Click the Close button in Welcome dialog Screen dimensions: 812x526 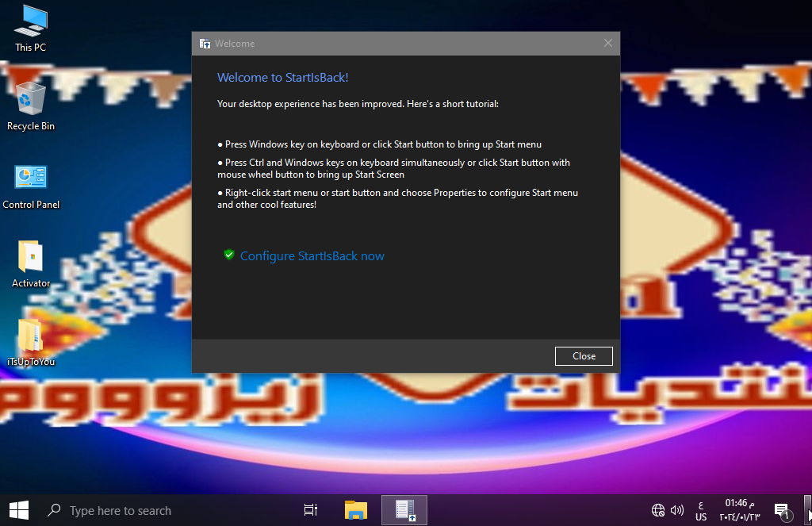(584, 356)
